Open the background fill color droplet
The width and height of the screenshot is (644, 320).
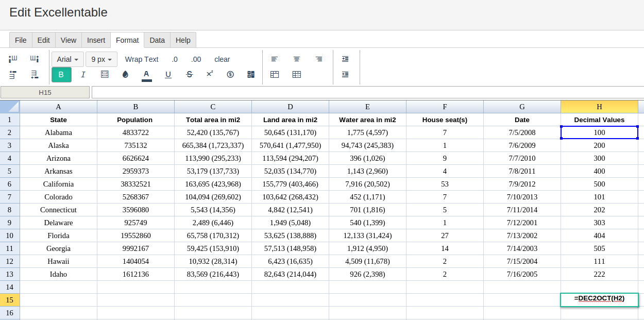125,75
